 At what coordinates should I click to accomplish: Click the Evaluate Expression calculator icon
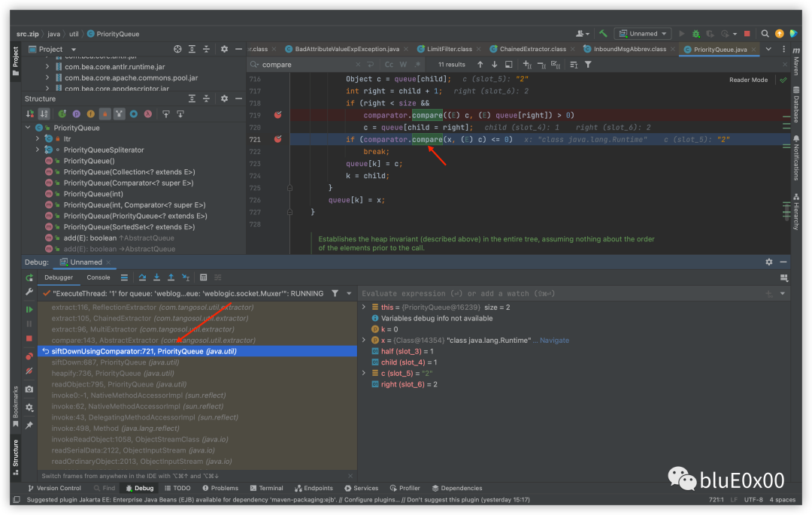tap(204, 277)
